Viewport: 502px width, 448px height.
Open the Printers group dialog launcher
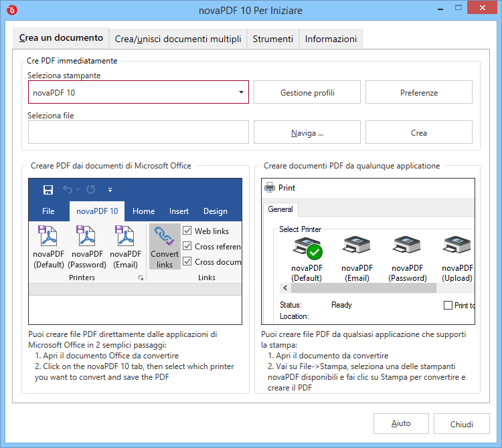click(x=141, y=278)
